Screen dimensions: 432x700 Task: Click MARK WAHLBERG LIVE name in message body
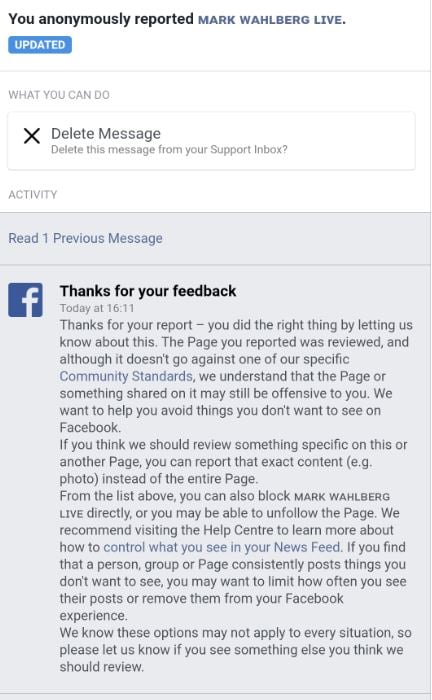(x=224, y=505)
